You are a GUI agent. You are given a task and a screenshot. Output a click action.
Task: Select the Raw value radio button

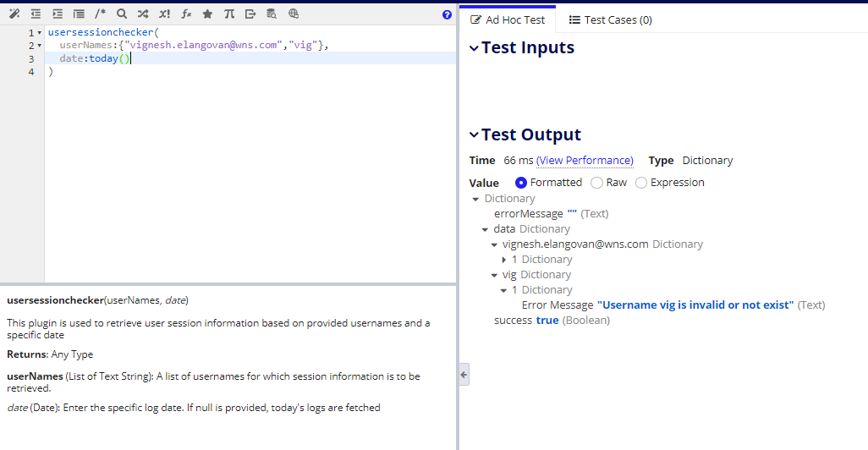click(596, 183)
